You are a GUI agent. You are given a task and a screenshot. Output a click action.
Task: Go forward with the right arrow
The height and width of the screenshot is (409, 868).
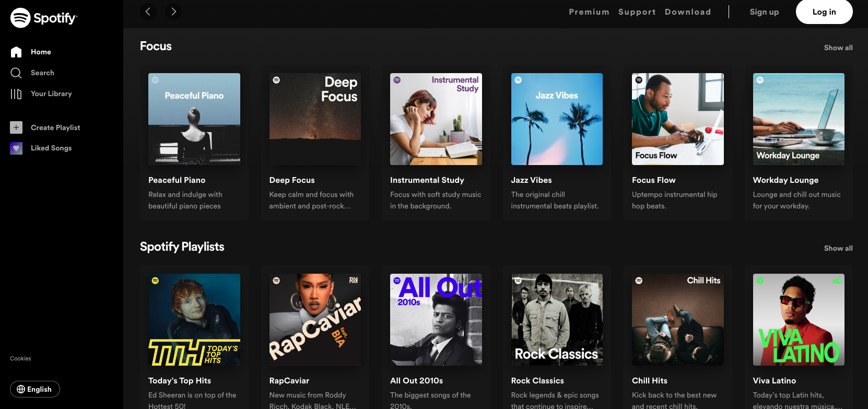point(173,11)
